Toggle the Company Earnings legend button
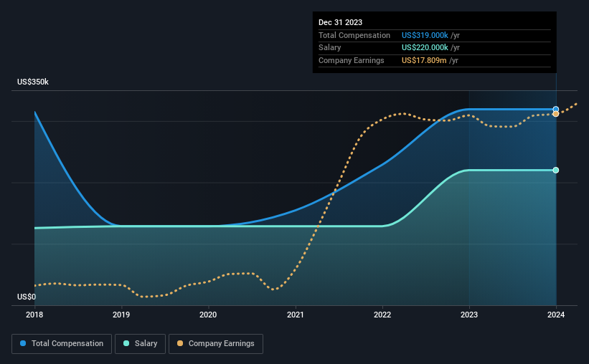Screen dimensions: 589x364 tap(216, 344)
